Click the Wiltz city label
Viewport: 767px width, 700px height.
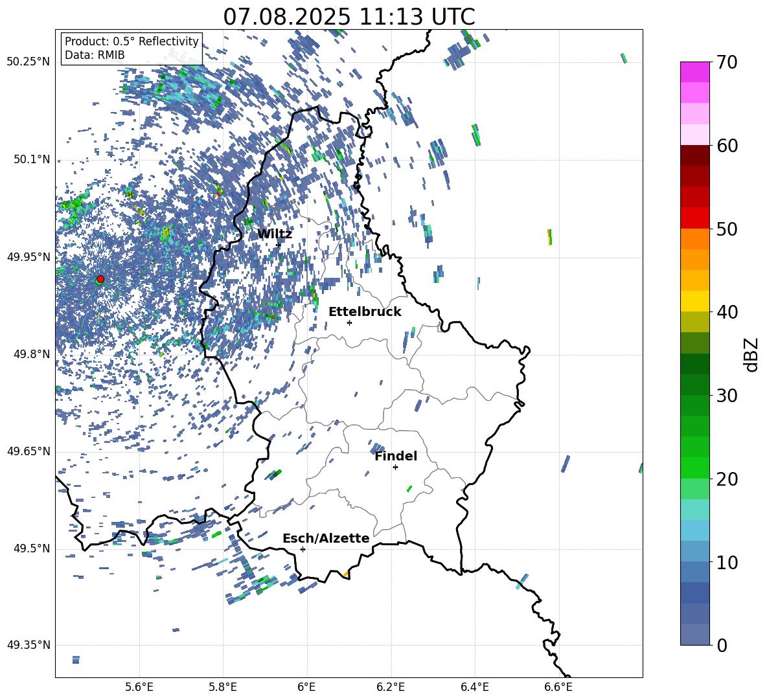[275, 234]
